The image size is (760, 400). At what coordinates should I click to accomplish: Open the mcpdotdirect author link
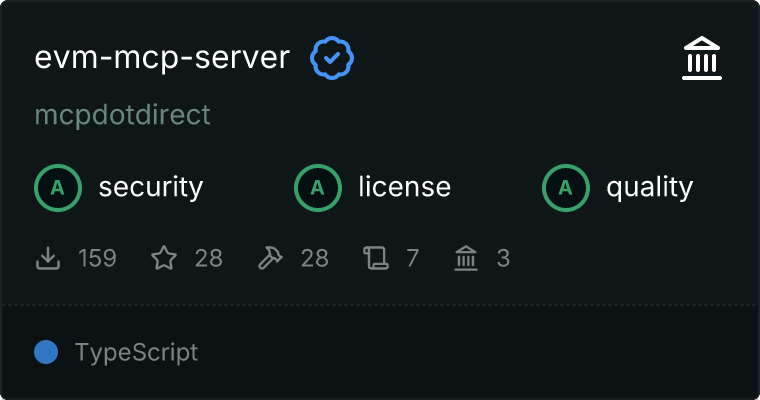(x=123, y=115)
